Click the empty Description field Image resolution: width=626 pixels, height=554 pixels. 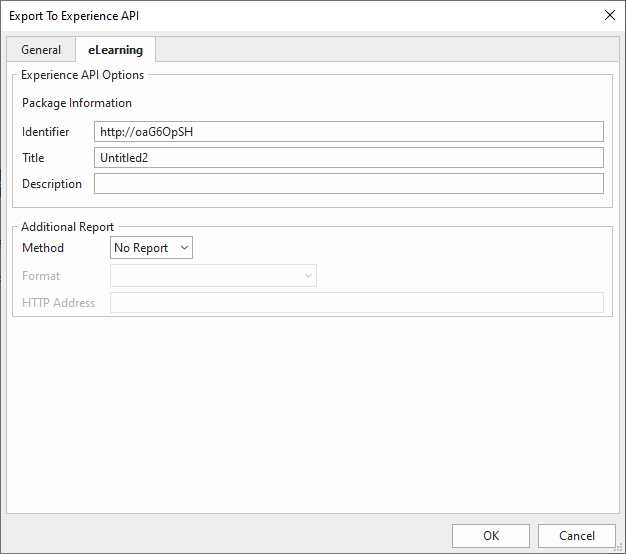pyautogui.click(x=349, y=184)
